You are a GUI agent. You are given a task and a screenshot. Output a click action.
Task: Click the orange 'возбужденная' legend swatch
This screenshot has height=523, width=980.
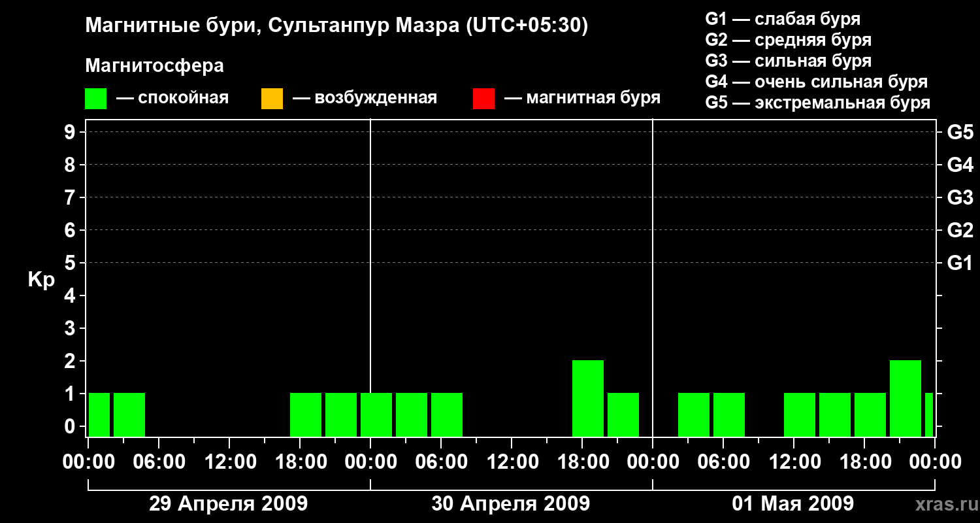(272, 99)
